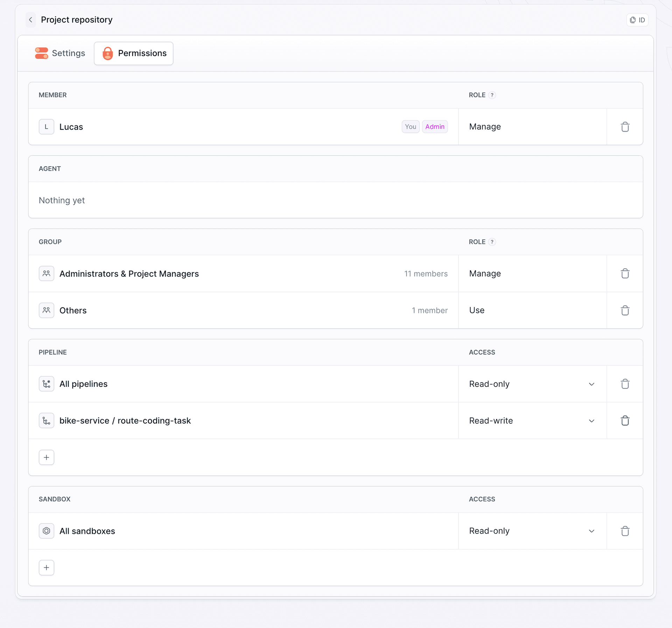
Task: Select bike-service / route-coding-task label
Action: click(x=125, y=421)
